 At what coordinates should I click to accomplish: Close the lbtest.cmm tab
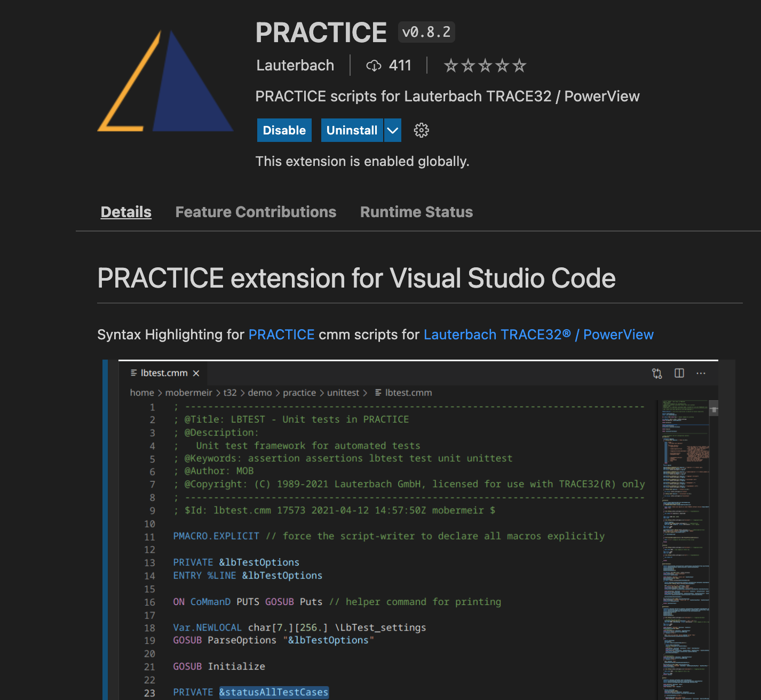pos(196,373)
